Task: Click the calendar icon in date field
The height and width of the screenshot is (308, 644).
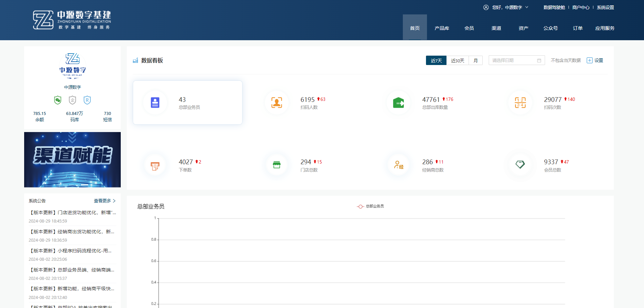Action: point(539,61)
